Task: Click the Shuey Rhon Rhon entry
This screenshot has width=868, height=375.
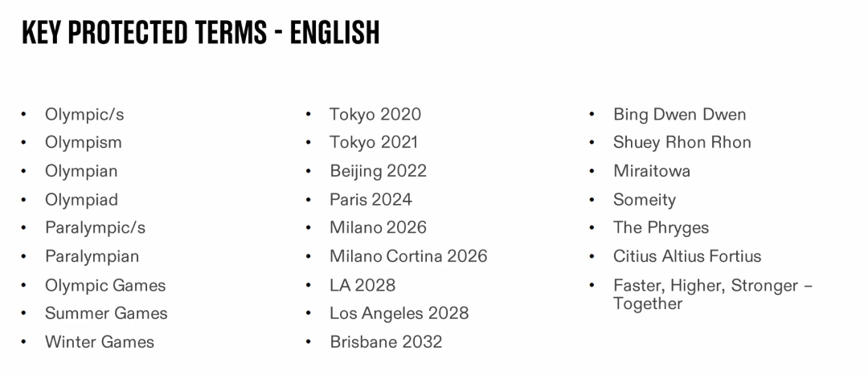Action: (x=682, y=143)
